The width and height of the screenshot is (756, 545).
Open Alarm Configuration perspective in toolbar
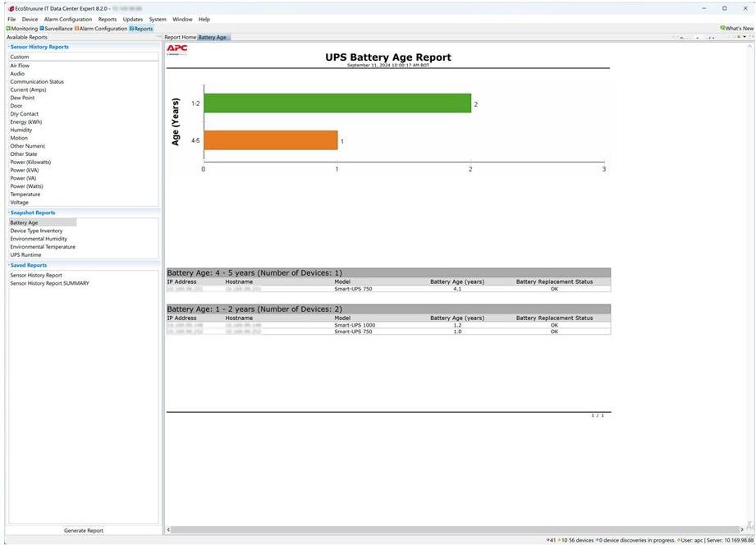pyautogui.click(x=103, y=29)
